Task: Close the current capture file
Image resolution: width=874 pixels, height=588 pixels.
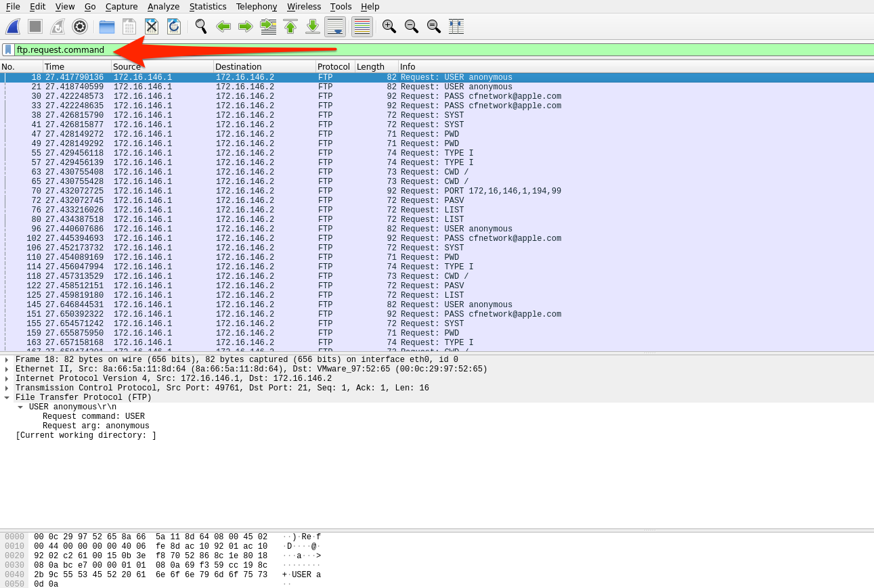Action: click(152, 26)
